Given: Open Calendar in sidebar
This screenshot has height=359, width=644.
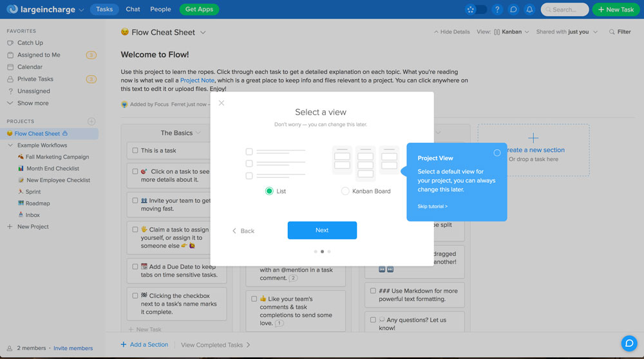Looking at the screenshot, I should pyautogui.click(x=30, y=67).
